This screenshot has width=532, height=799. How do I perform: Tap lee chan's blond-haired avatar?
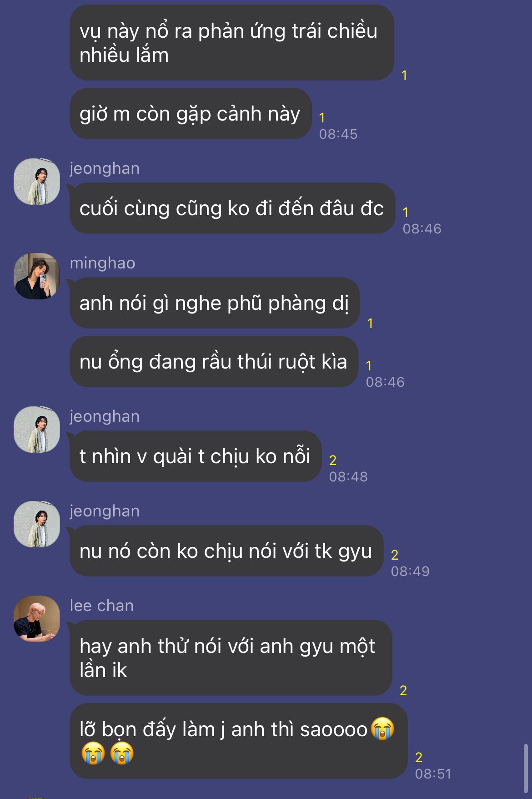37,619
